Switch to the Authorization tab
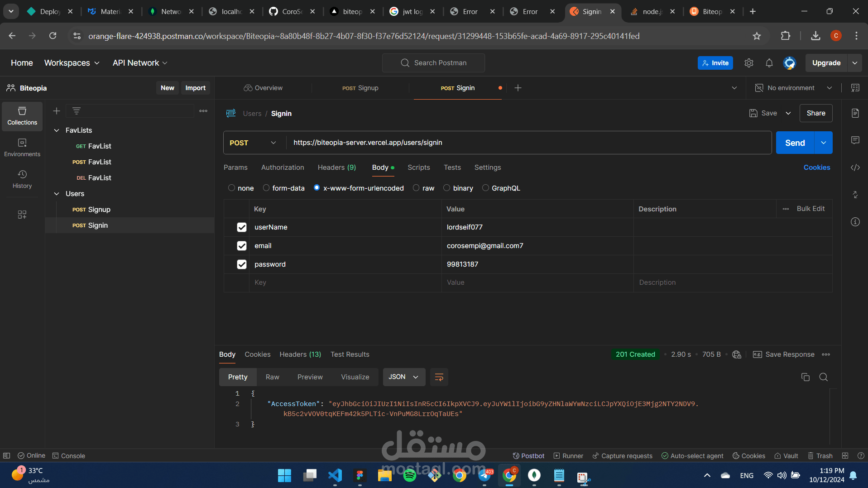Screen dimensions: 868x488 click(x=283, y=167)
